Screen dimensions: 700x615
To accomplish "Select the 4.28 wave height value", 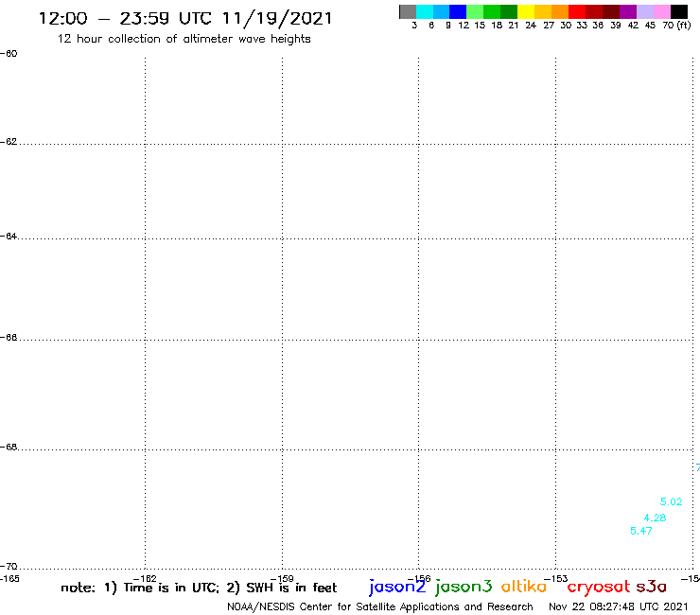I will click(655, 518).
